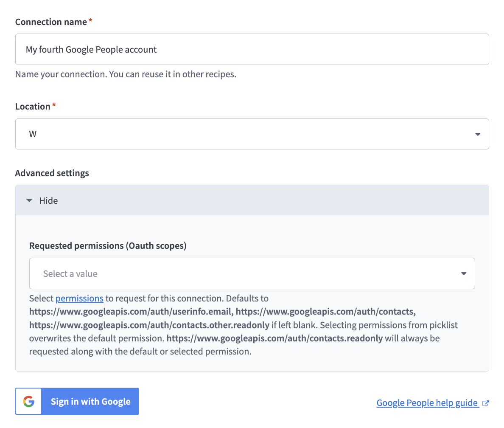504x428 pixels.
Task: Click the Requested permissions (Oauth scopes) label
Action: point(108,246)
